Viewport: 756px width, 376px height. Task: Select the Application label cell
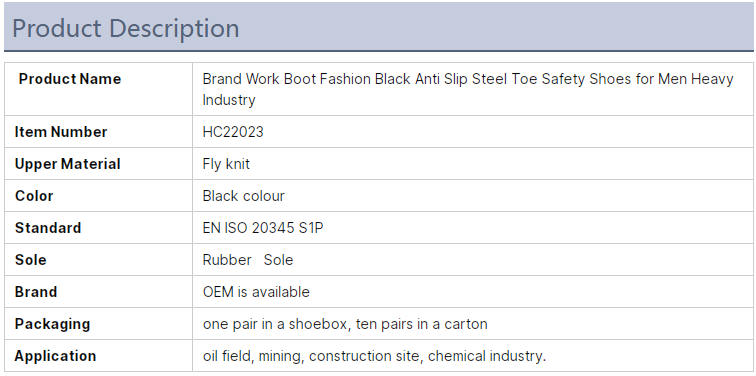(x=98, y=356)
